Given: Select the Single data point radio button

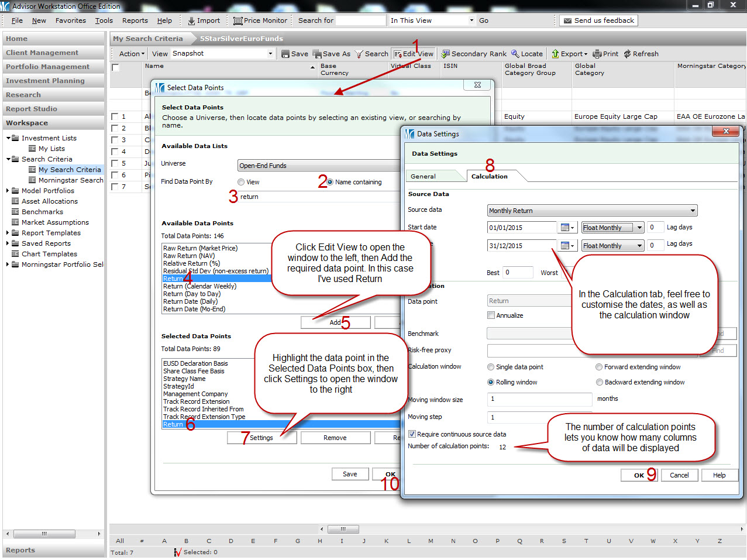Looking at the screenshot, I should 491,367.
